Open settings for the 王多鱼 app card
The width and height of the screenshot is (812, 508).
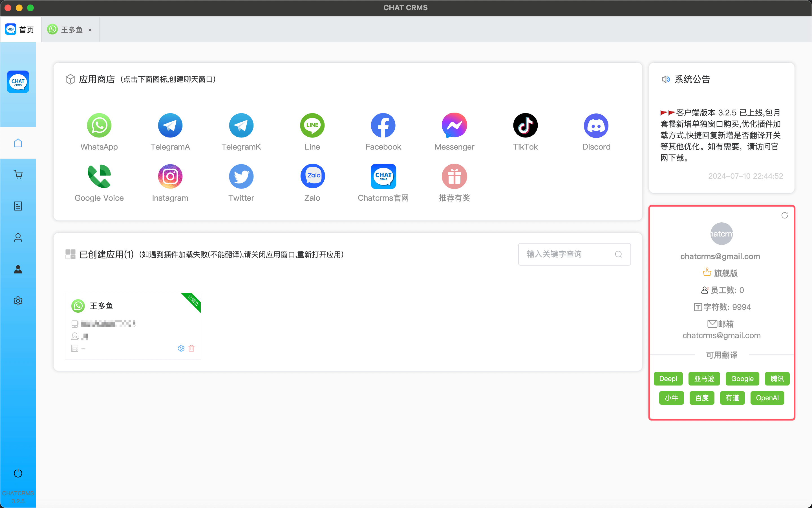point(181,348)
